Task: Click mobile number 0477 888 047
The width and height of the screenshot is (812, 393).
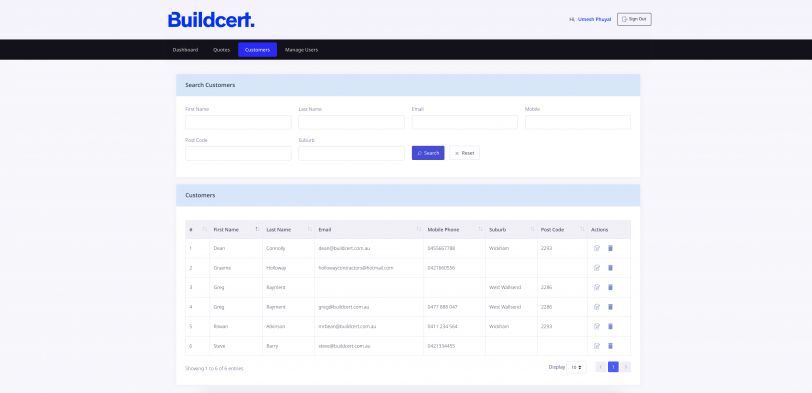Action: click(442, 307)
